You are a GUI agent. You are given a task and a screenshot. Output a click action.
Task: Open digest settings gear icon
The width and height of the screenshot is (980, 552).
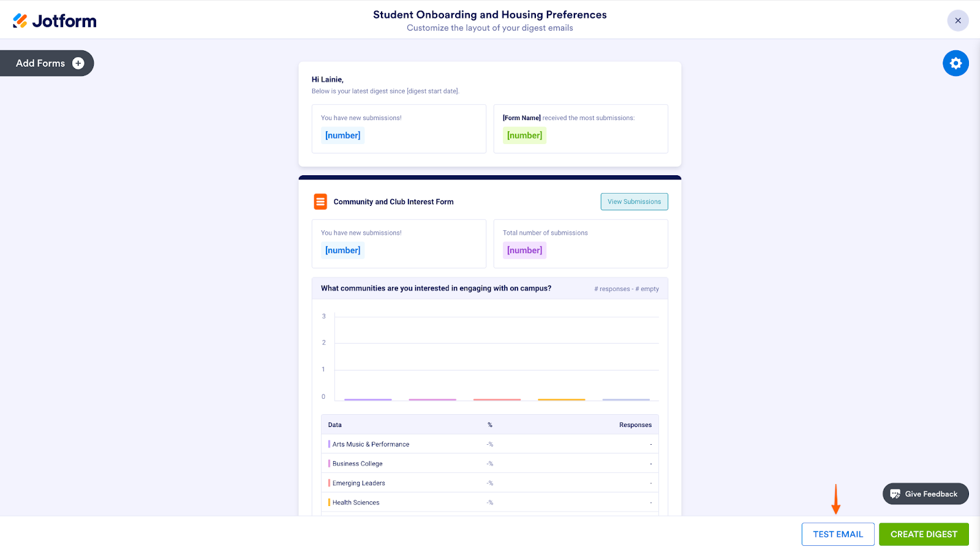[956, 63]
